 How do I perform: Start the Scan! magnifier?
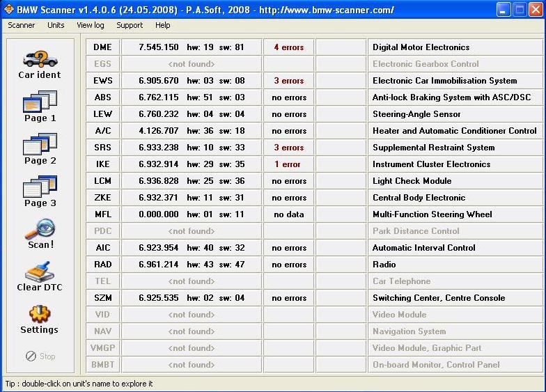pyautogui.click(x=40, y=229)
